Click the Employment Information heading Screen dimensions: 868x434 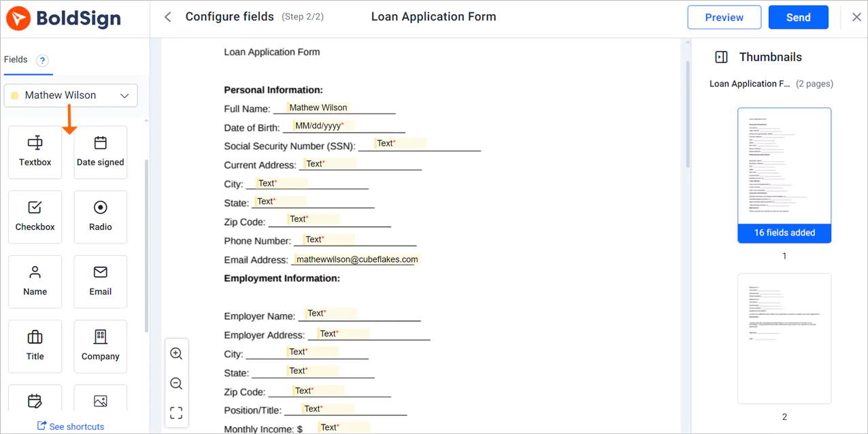click(282, 278)
